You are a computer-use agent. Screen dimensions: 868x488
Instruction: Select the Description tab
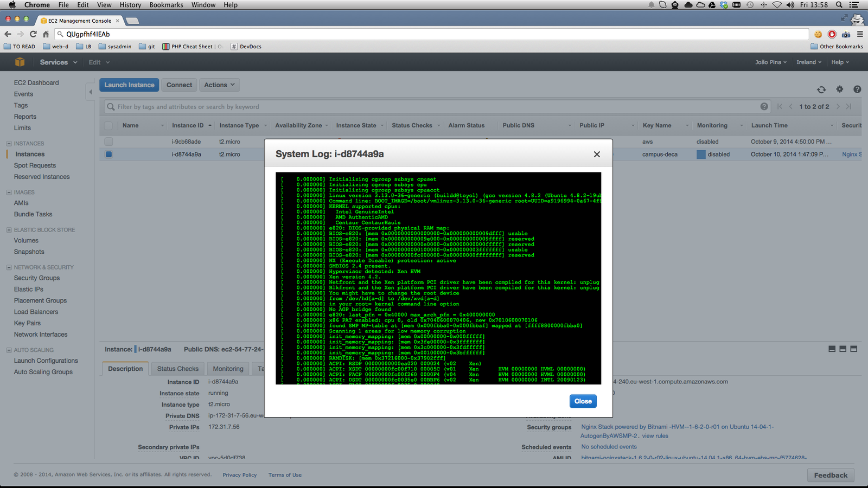point(125,369)
